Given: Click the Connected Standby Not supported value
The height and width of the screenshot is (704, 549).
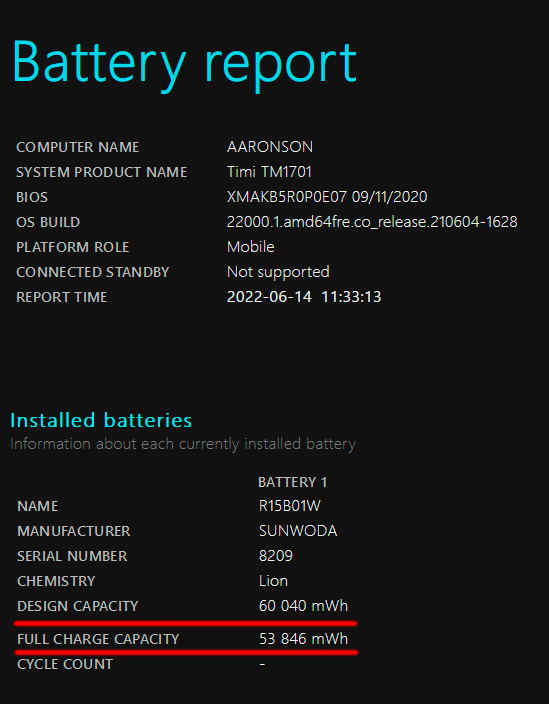Looking at the screenshot, I should click(x=278, y=272).
